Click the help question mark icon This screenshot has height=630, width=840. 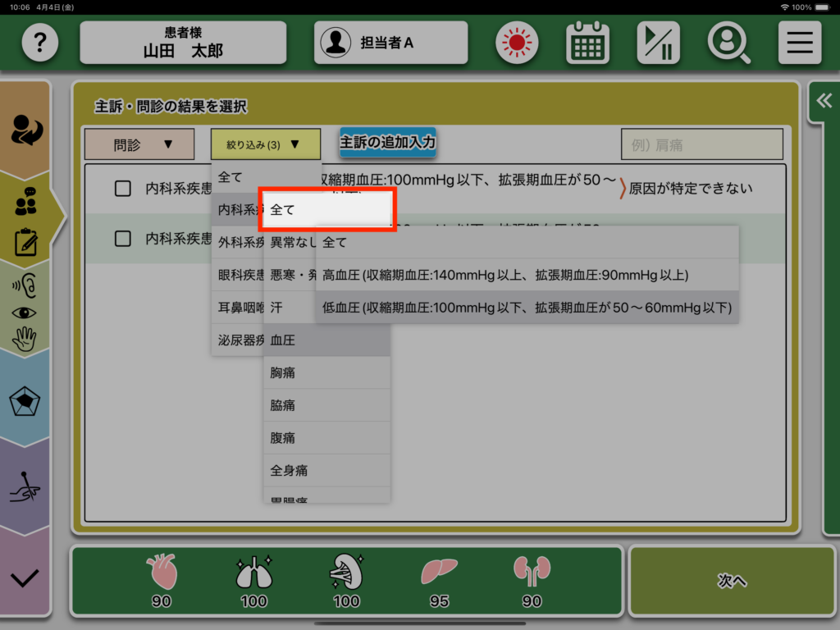(x=39, y=43)
